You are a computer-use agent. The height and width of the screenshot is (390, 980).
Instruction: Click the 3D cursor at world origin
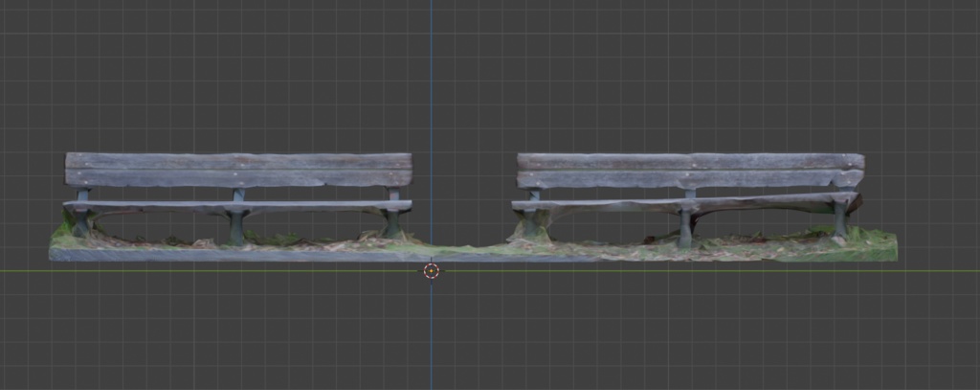pos(432,271)
